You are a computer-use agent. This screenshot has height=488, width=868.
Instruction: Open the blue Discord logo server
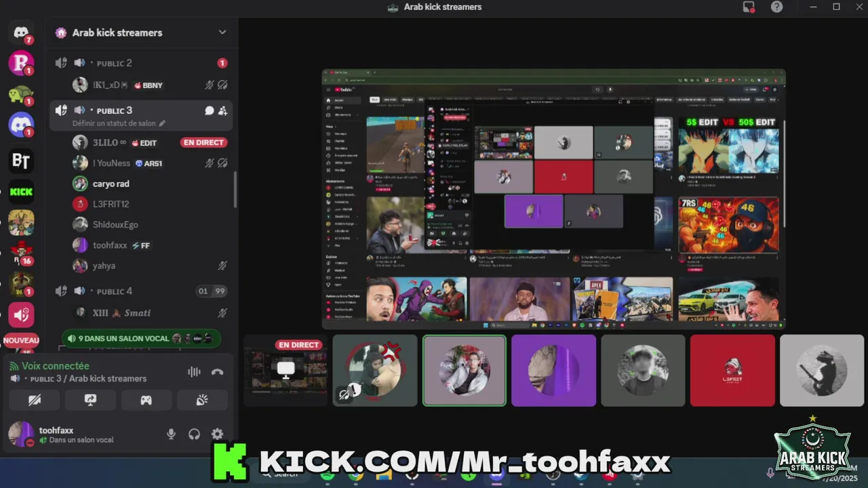tap(21, 125)
